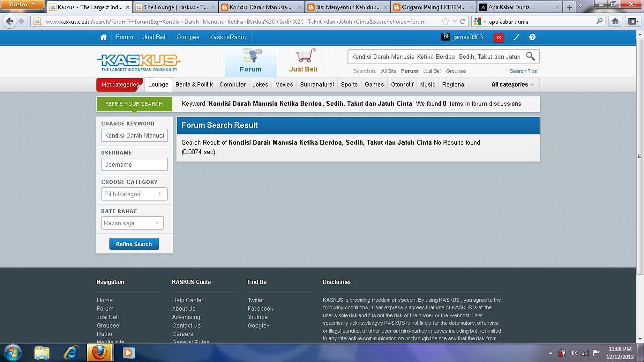Open the Lounge category
Viewport: 644px width, 362px height.
pyautogui.click(x=158, y=85)
